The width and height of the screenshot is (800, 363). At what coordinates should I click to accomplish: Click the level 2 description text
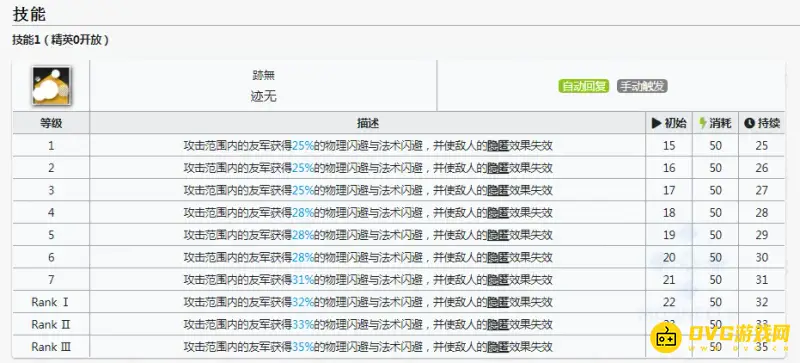368,168
